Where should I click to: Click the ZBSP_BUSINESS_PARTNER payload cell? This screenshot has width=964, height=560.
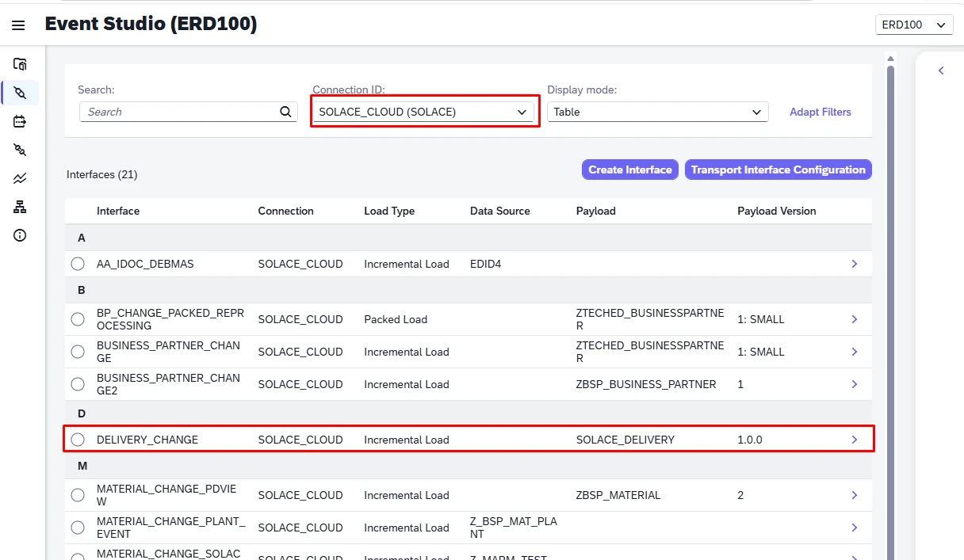coord(646,384)
